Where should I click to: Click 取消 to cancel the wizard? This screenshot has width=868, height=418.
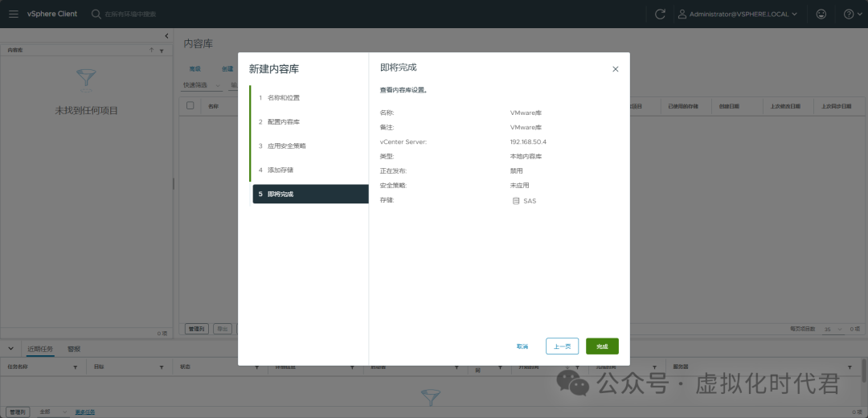522,346
